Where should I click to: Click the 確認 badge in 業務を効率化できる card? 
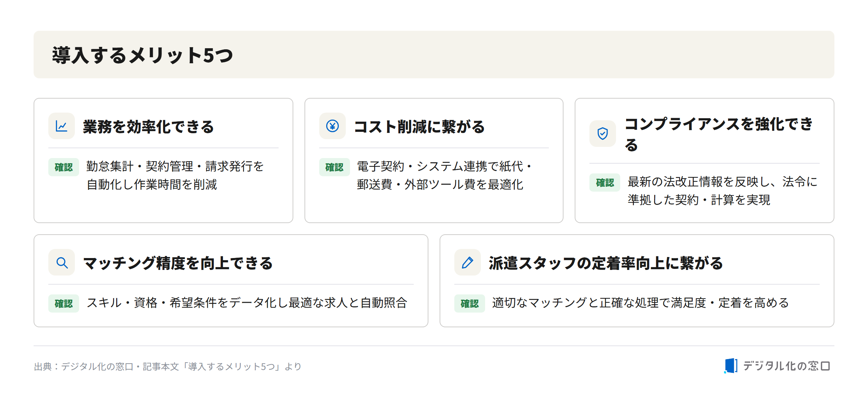click(64, 167)
